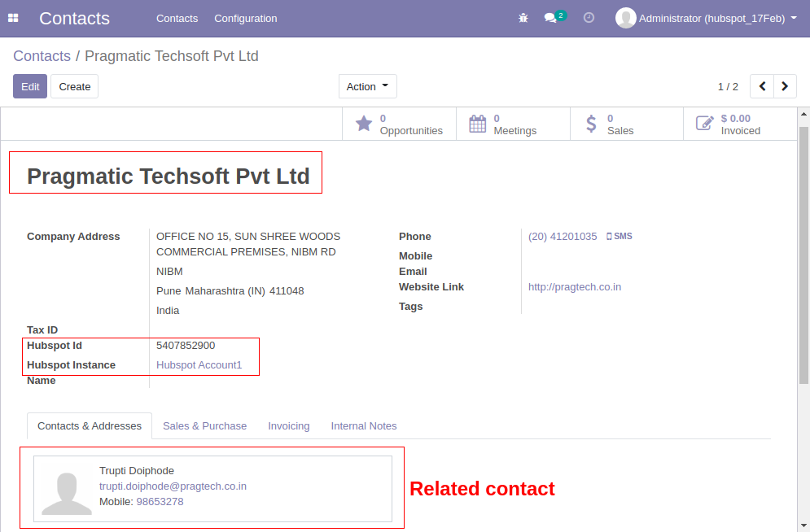Click the Hubspot Instance Name label

pos(72,373)
